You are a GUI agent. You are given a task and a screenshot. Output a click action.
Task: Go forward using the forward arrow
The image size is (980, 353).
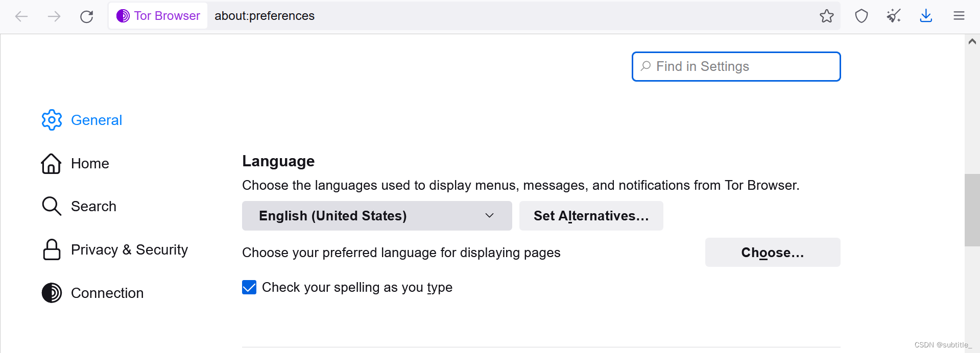(54, 16)
